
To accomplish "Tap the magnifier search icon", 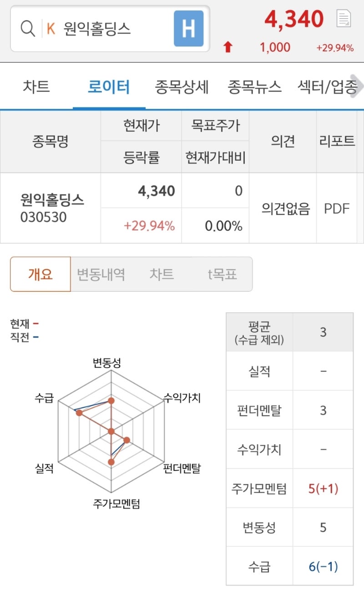I will [x=28, y=29].
